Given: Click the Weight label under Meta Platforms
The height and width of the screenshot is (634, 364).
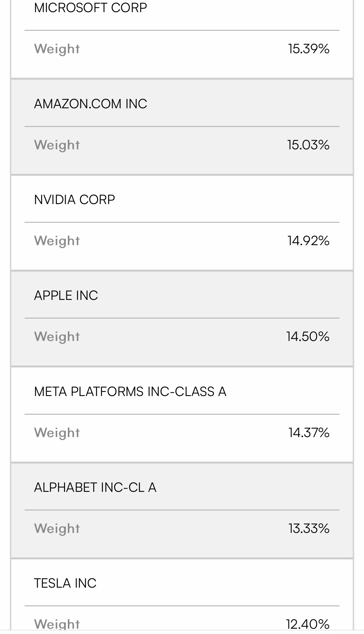Looking at the screenshot, I should coord(57,433).
